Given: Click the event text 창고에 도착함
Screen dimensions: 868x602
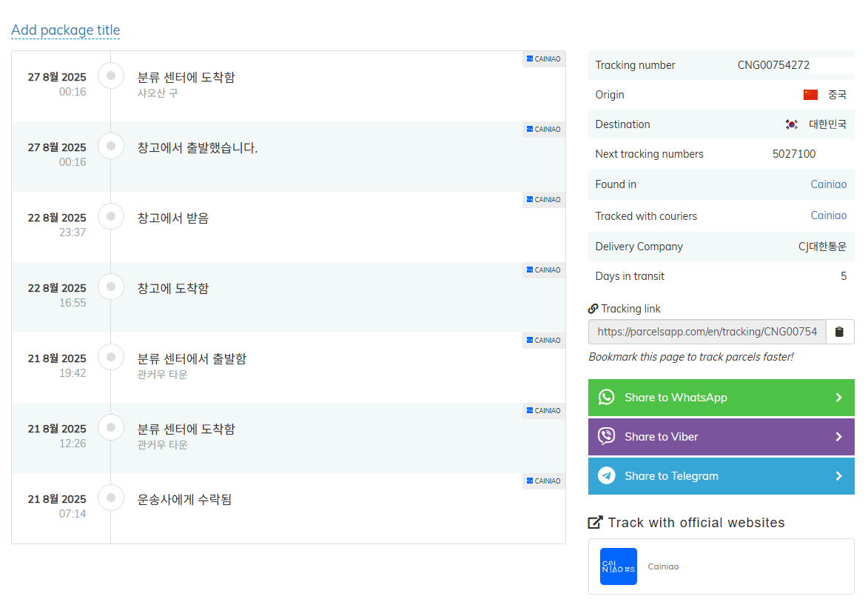Looking at the screenshot, I should pyautogui.click(x=172, y=289).
